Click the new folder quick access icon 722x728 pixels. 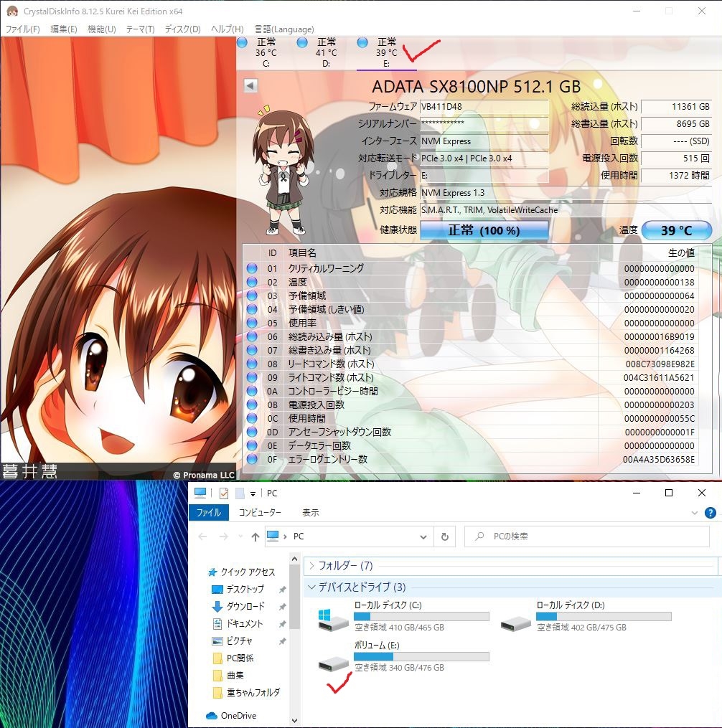click(x=240, y=493)
